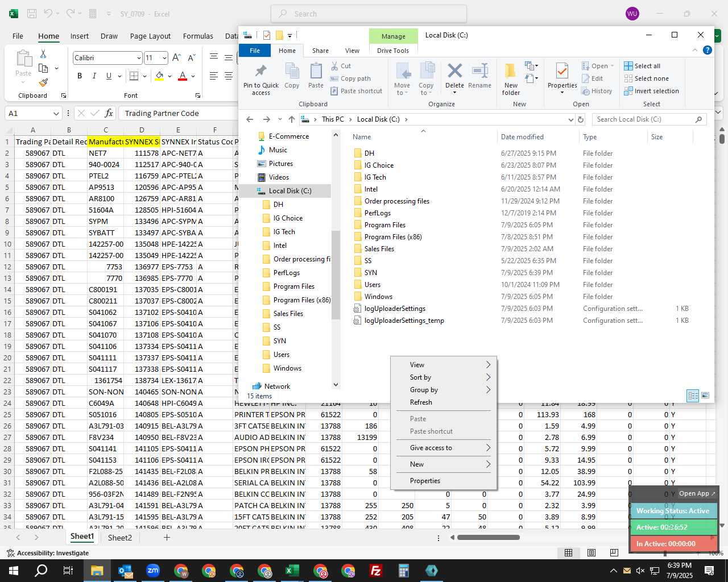
Task: Open the Name Box dropdown arrow
Action: tap(56, 114)
